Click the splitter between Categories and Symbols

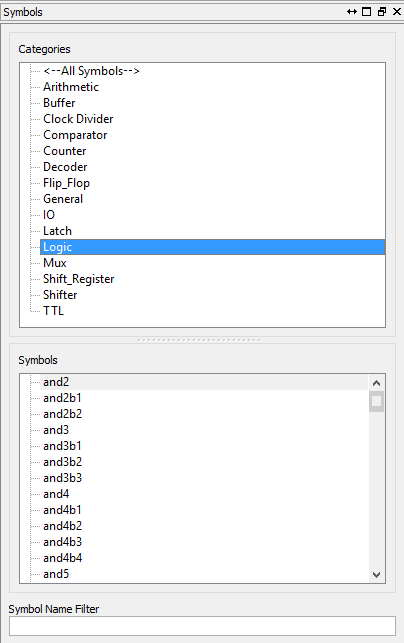point(199,340)
